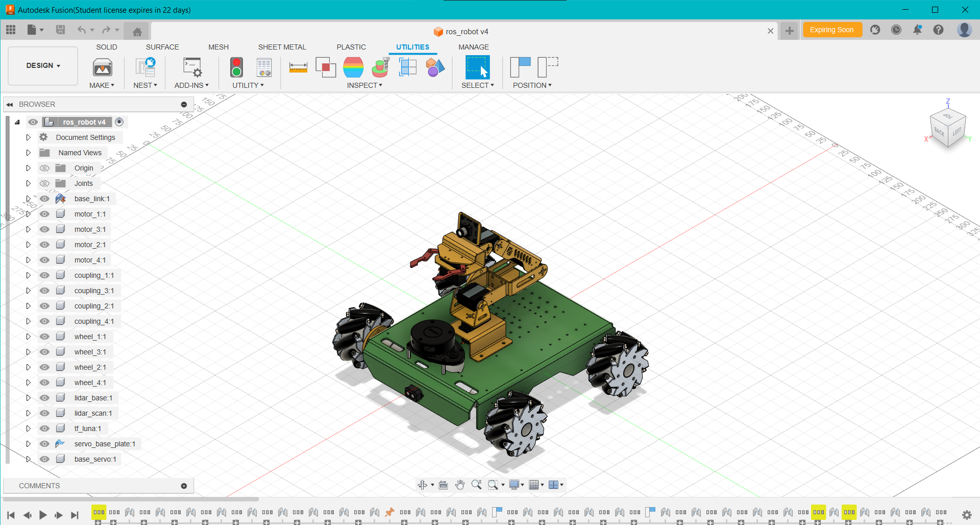Select the Measure tool in Inspect panel
Viewport: 980px width, 525px height.
pyautogui.click(x=299, y=67)
